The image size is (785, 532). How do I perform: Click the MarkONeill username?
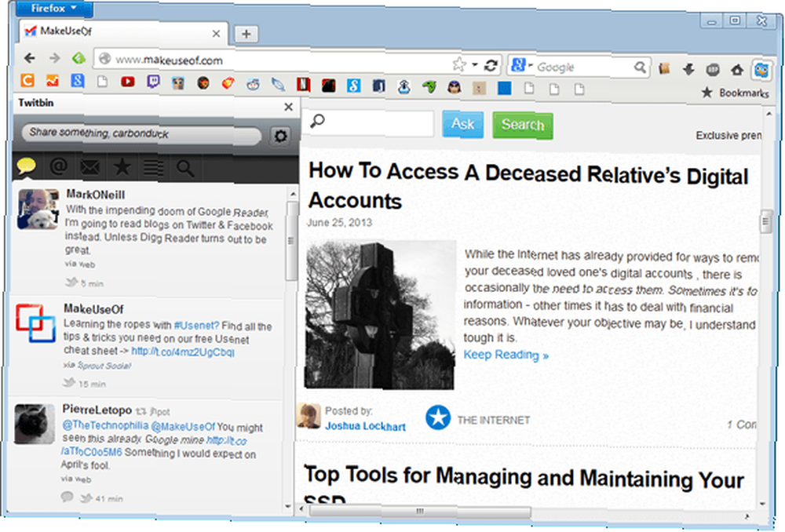(x=96, y=194)
